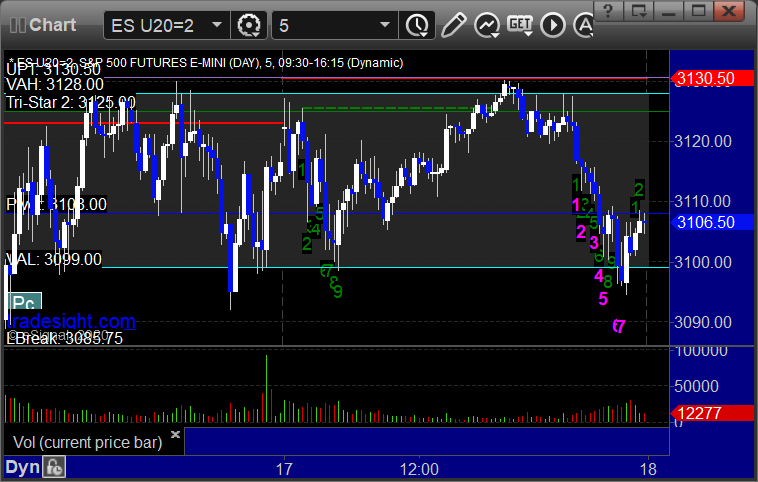Click the circled A icon in toolbar
Screen dimensions: 758x482
tap(583, 25)
